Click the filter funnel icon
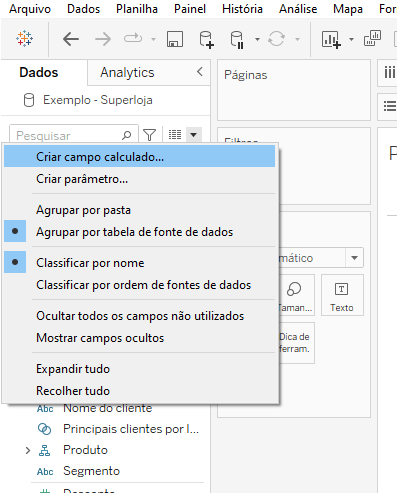Image resolution: width=397 pixels, height=493 pixels. [149, 135]
